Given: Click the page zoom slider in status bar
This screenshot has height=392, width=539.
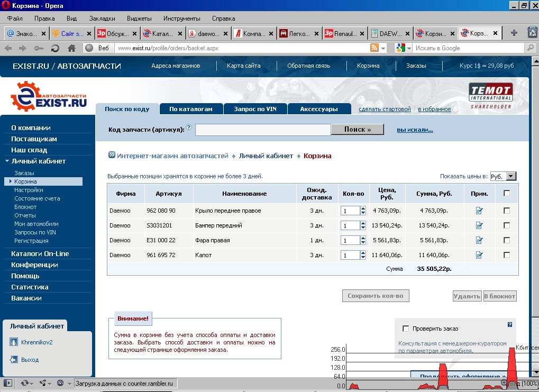Looking at the screenshot, I should (519, 383).
